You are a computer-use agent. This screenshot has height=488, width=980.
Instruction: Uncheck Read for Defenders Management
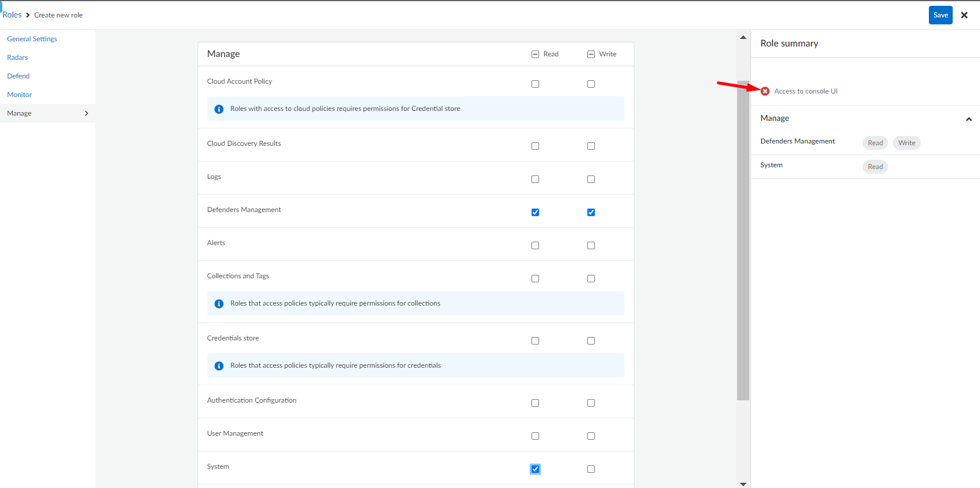pyautogui.click(x=535, y=212)
